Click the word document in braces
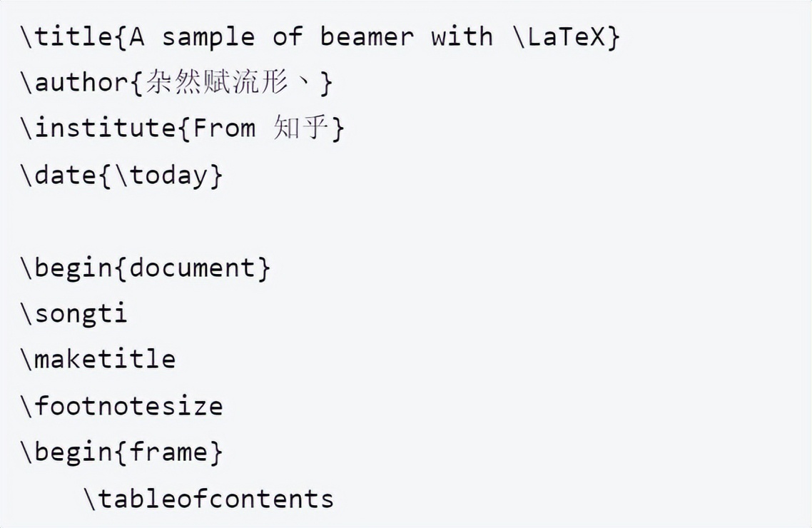 pyautogui.click(x=192, y=268)
